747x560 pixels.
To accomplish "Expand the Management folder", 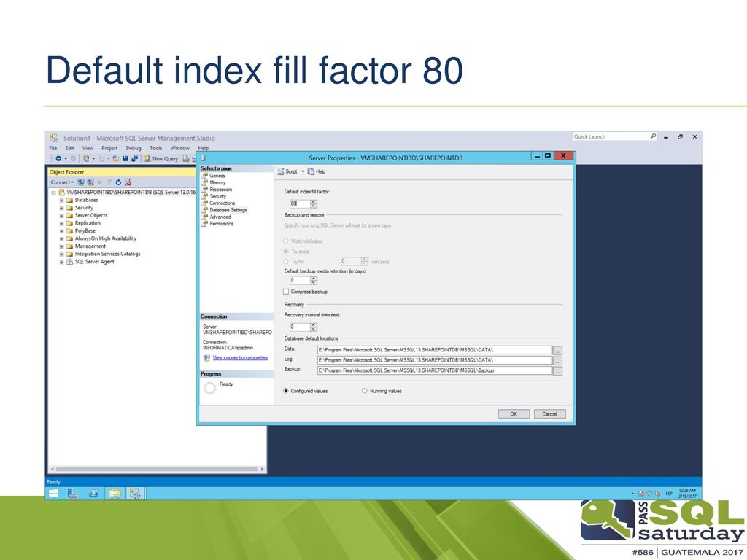I will [61, 246].
